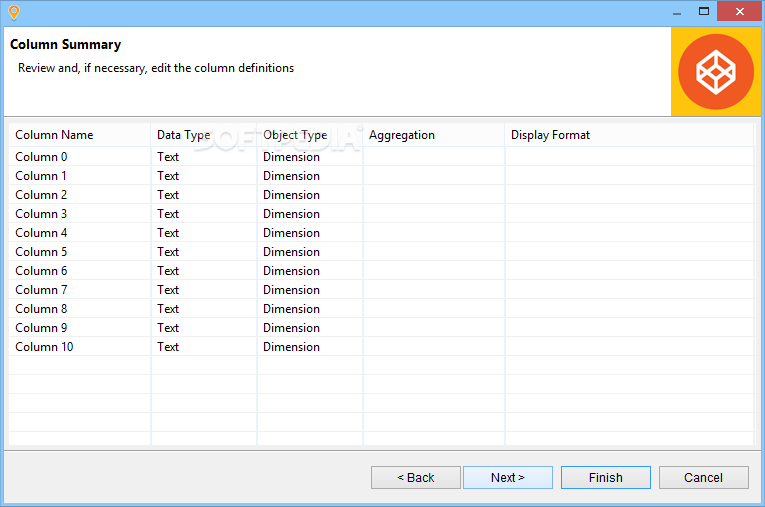Change Dimension object type of Column 4
The height and width of the screenshot is (507, 765).
(310, 233)
